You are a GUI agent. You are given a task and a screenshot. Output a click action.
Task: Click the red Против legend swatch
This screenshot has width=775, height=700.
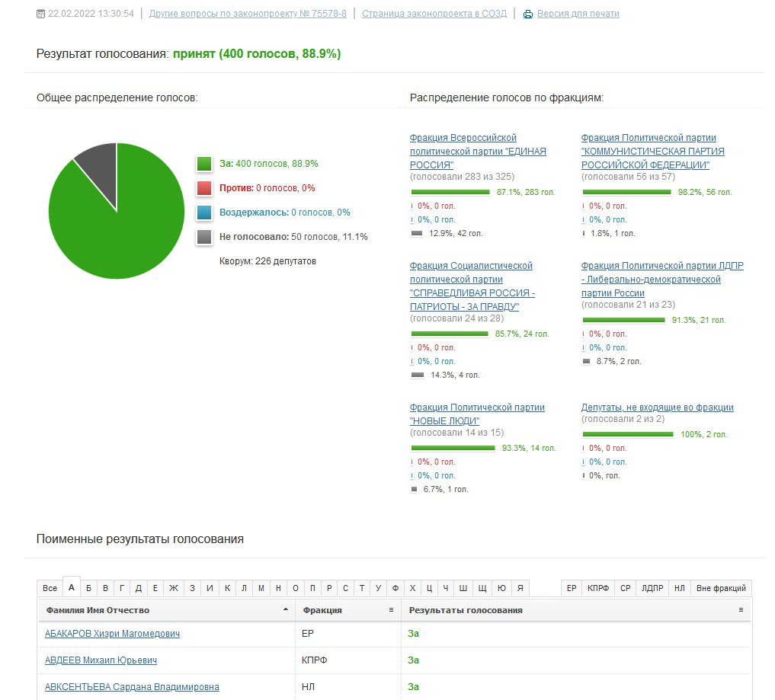pyautogui.click(x=204, y=187)
